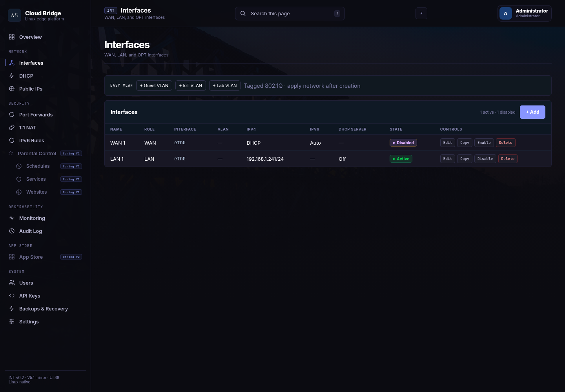
Task: Delete the LAN 1 interface
Action: tap(508, 159)
